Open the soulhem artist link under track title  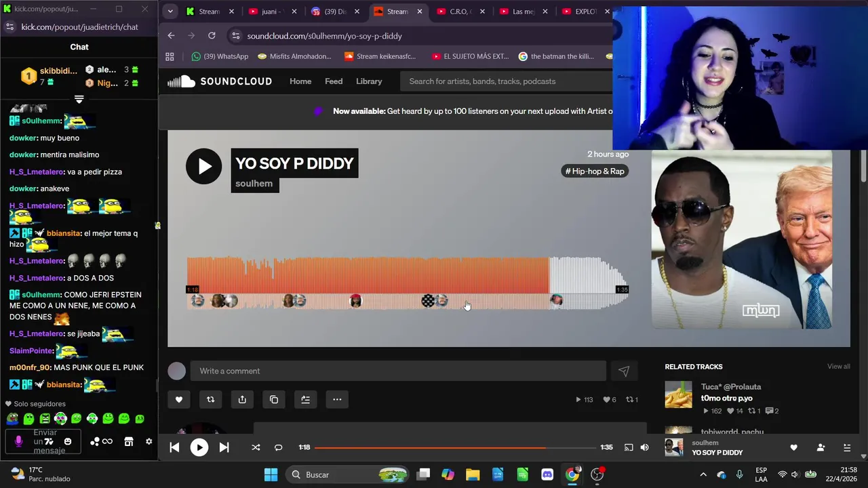(x=254, y=184)
